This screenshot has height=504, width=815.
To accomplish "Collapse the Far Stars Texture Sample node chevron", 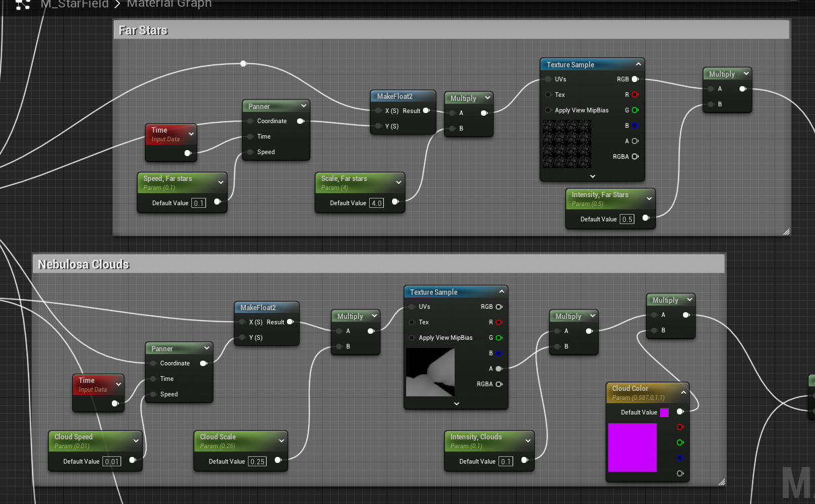I will (638, 65).
